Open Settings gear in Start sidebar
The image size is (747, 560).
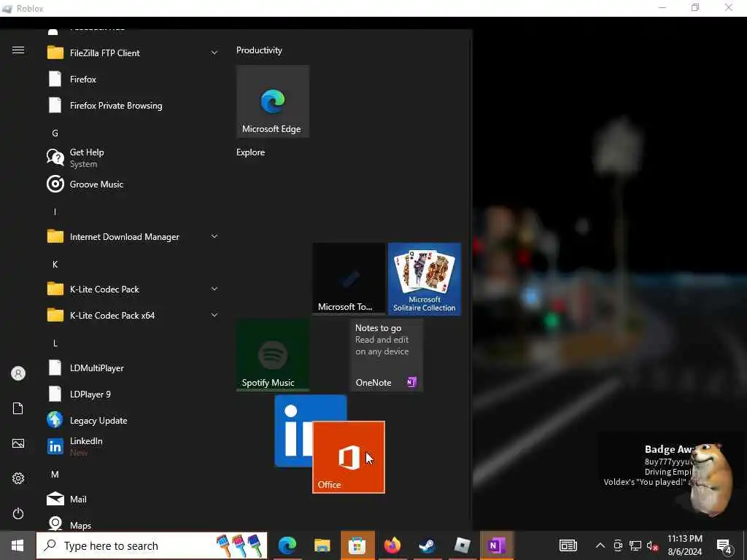coord(18,478)
